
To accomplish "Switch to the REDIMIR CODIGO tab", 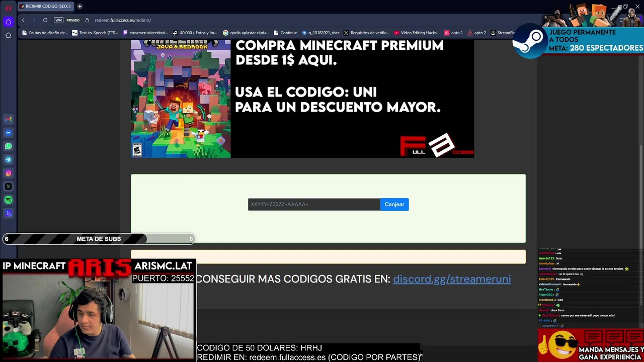I will tap(46, 6).
